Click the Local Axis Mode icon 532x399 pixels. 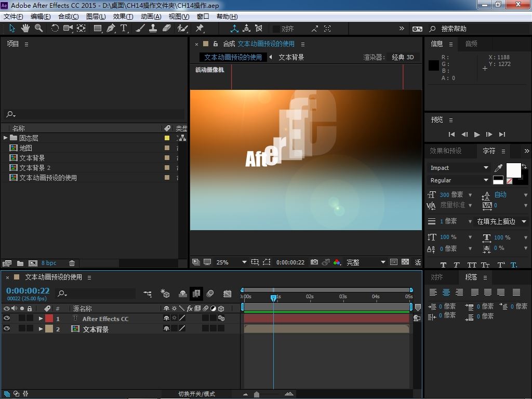click(234, 29)
